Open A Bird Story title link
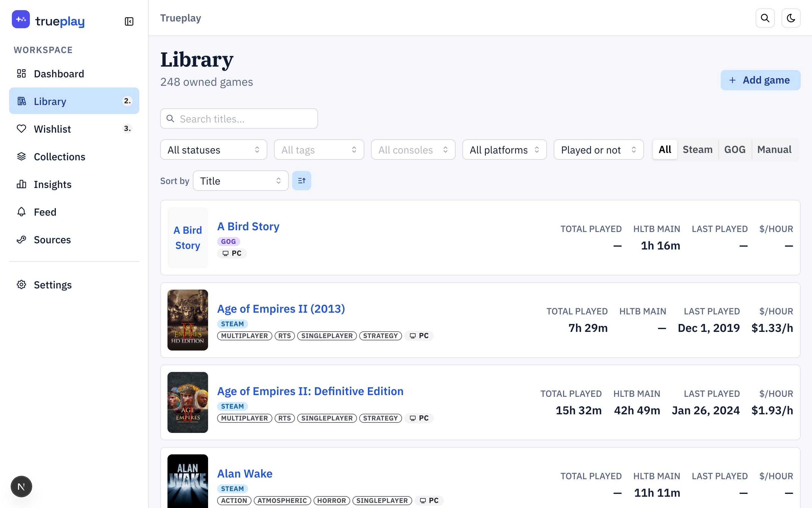Screen dimensions: 812x508 (248, 226)
